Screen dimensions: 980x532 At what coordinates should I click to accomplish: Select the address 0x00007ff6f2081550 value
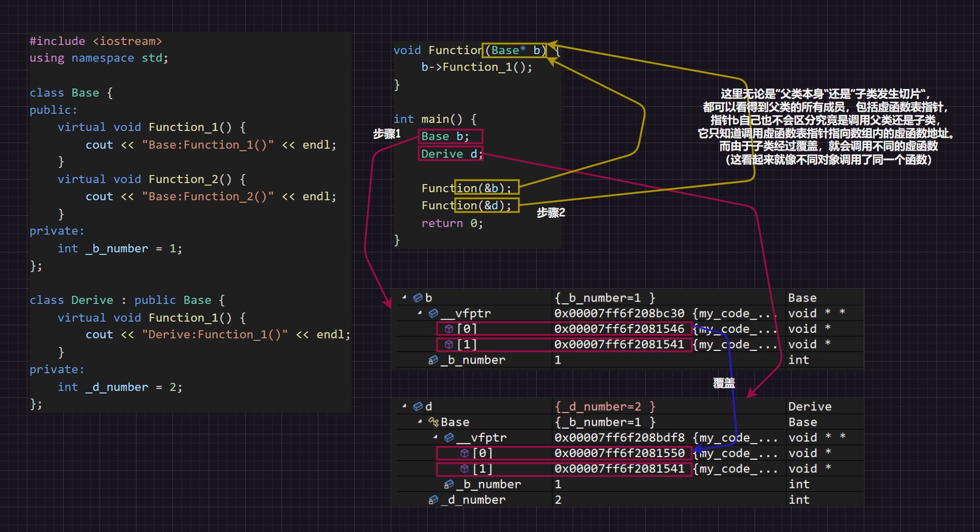pyautogui.click(x=619, y=453)
